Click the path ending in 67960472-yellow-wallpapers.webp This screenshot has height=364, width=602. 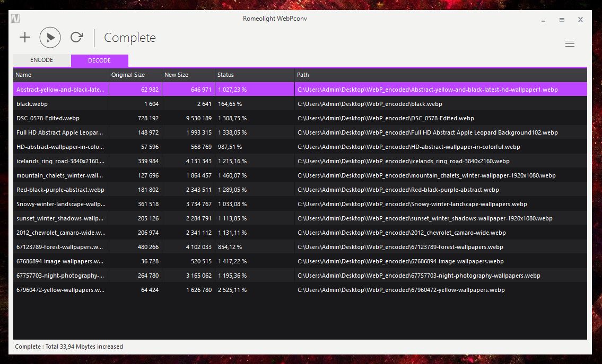(401, 290)
